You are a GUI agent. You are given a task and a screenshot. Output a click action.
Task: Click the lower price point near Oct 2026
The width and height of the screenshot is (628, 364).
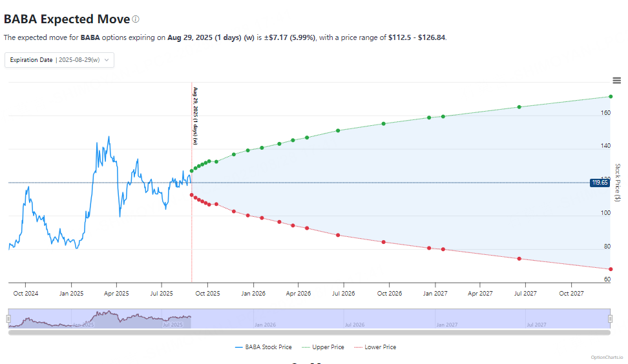384,242
